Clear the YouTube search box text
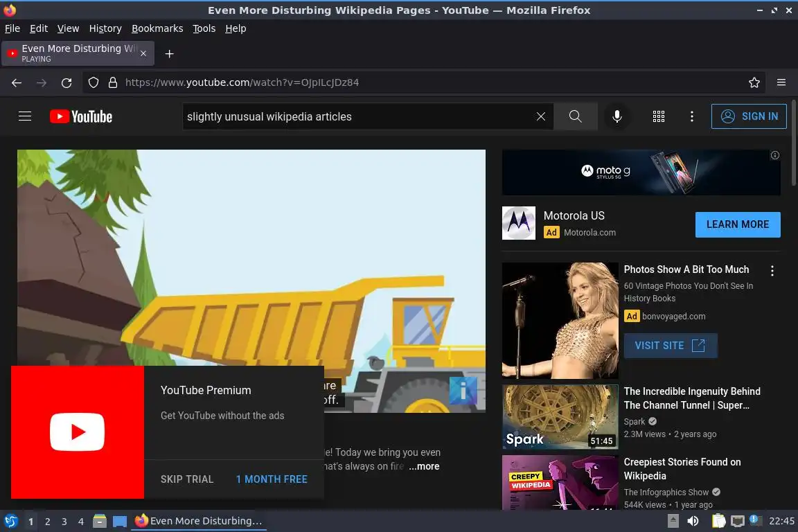The height and width of the screenshot is (532, 798). point(541,116)
